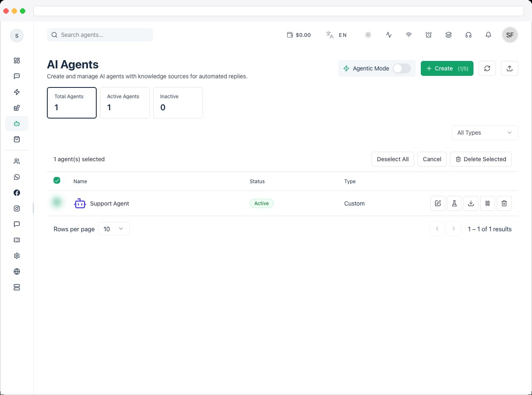Screen dimensions: 532x395
Task: Open the shopping bag sidebar icon
Action: click(17, 139)
